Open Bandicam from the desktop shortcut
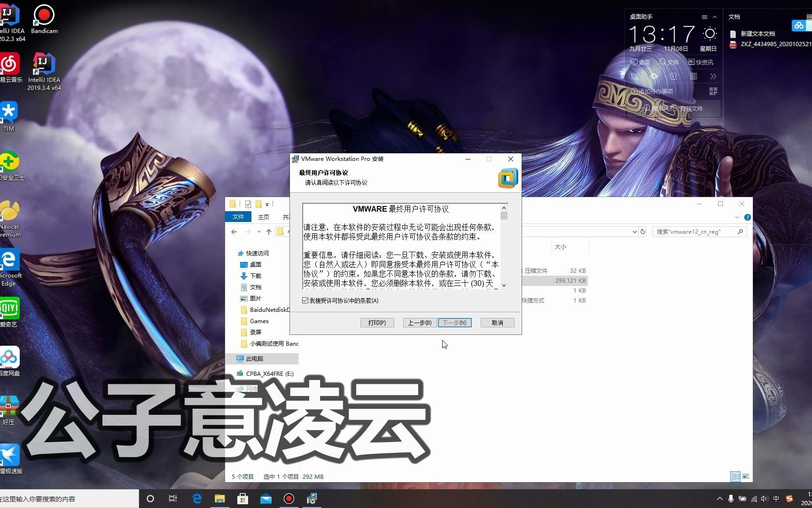This screenshot has width=812, height=508. (x=44, y=19)
